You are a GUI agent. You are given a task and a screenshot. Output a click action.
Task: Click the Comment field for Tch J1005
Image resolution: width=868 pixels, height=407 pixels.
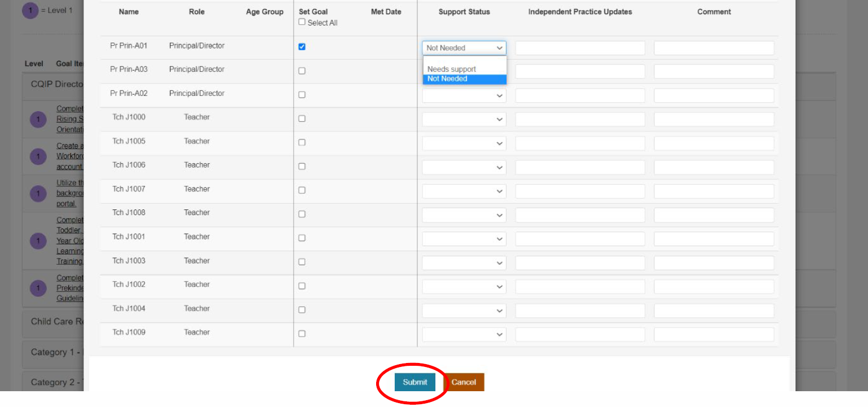coord(713,143)
